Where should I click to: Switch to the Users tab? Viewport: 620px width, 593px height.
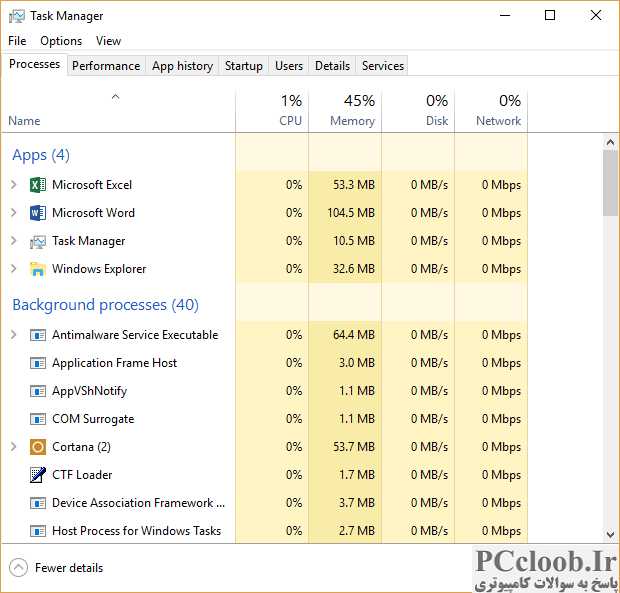pos(289,66)
